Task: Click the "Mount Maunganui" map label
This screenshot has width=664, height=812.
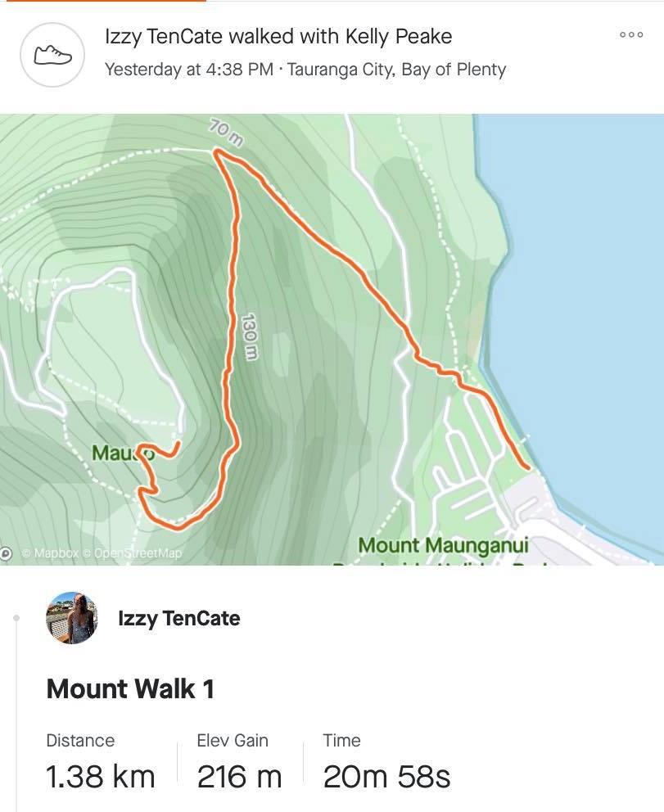Action: [x=443, y=545]
